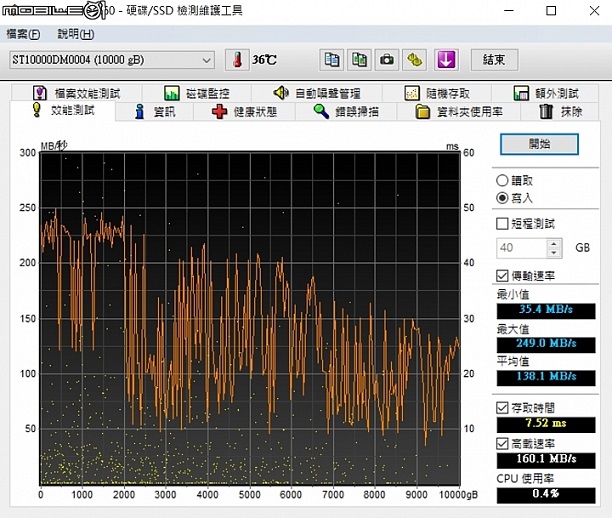Toggle the 存取時間 access time checkbox
This screenshot has height=518, width=612.
click(x=502, y=408)
